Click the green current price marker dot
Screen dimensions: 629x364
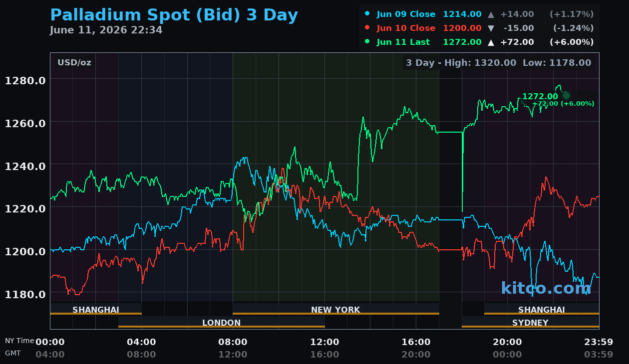click(x=566, y=95)
